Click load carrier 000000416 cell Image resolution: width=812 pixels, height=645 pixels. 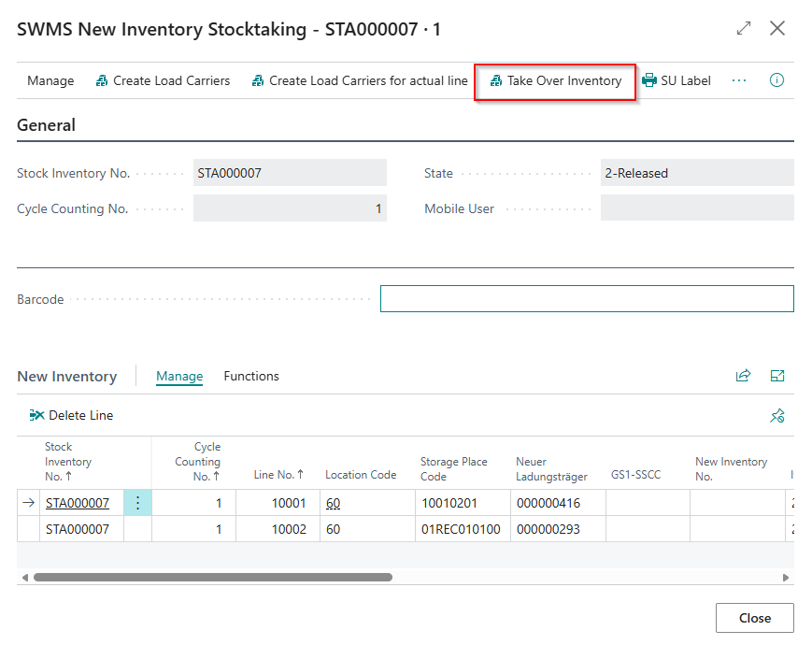pos(558,503)
